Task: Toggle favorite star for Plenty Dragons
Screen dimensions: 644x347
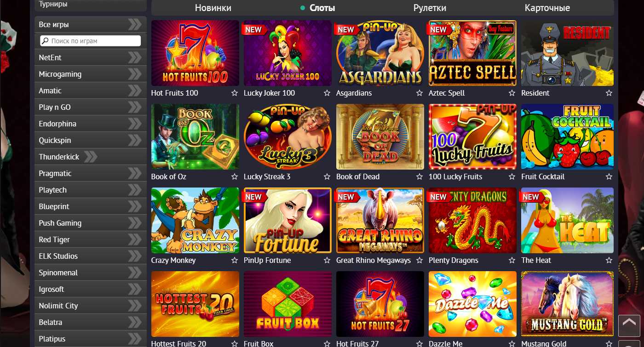Action: 512,260
